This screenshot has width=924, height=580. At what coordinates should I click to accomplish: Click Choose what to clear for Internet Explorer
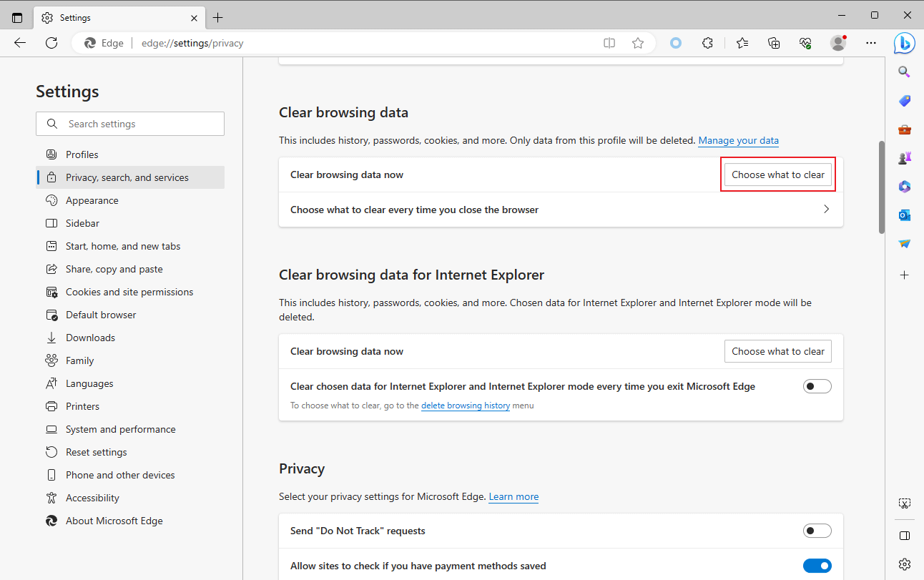[x=778, y=351]
